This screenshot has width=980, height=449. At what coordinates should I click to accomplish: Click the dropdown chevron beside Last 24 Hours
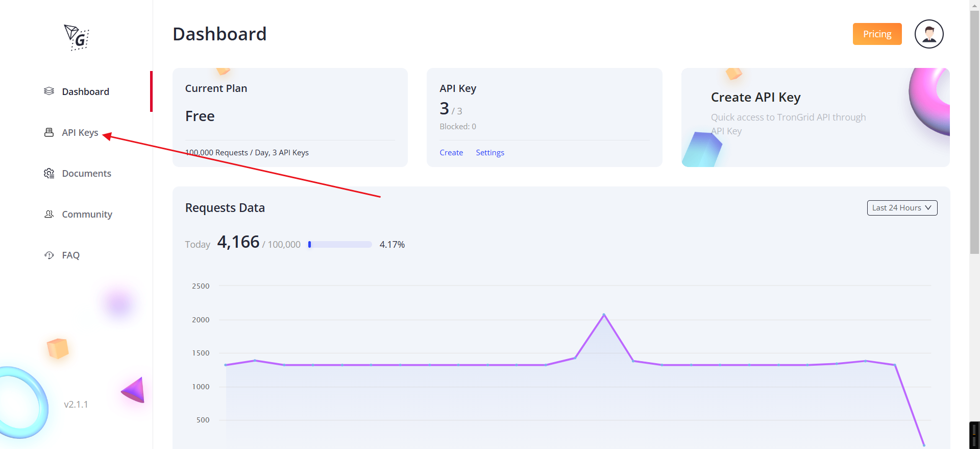tap(928, 208)
